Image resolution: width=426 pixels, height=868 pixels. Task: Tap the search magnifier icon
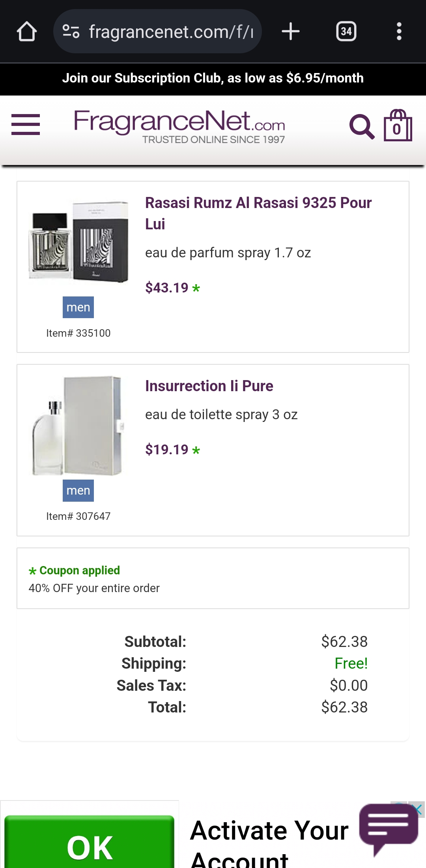coord(361,127)
